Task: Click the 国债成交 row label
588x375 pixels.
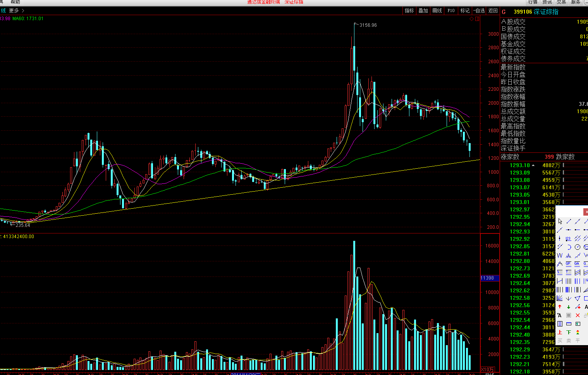Action: pos(513,37)
